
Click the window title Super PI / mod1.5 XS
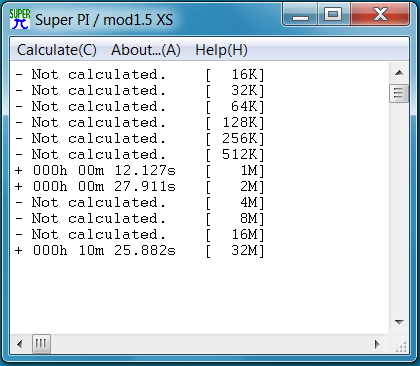[x=104, y=20]
